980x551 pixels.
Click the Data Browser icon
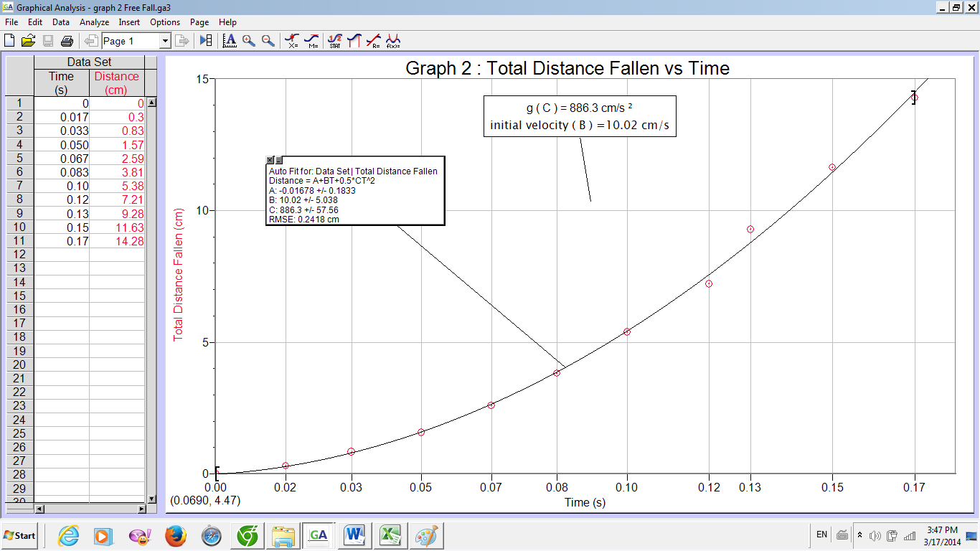[206, 41]
